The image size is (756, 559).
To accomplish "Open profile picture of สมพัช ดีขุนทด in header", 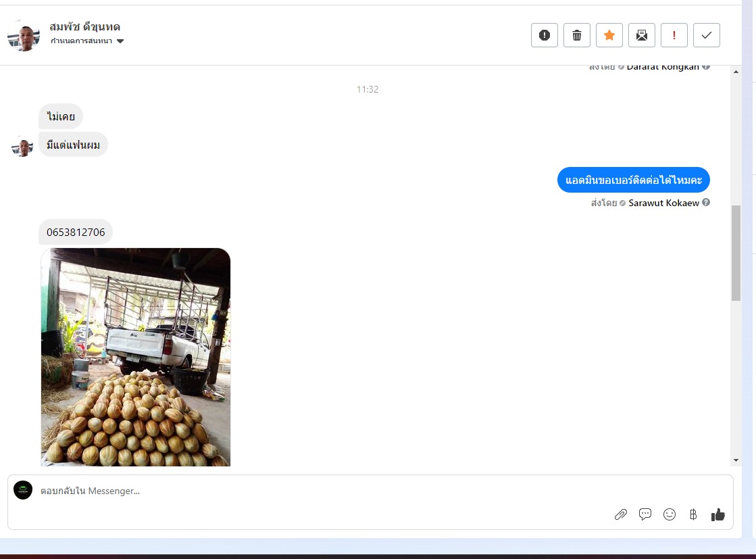I will coord(24,35).
